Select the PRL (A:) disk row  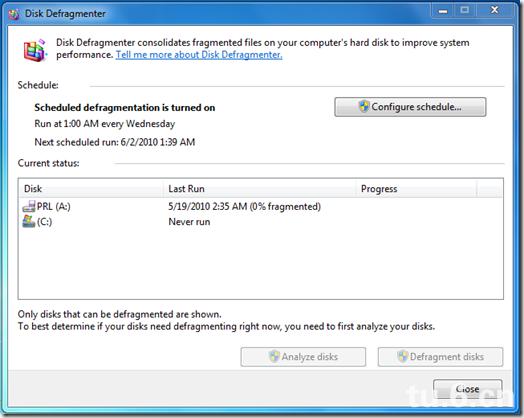tap(261, 206)
